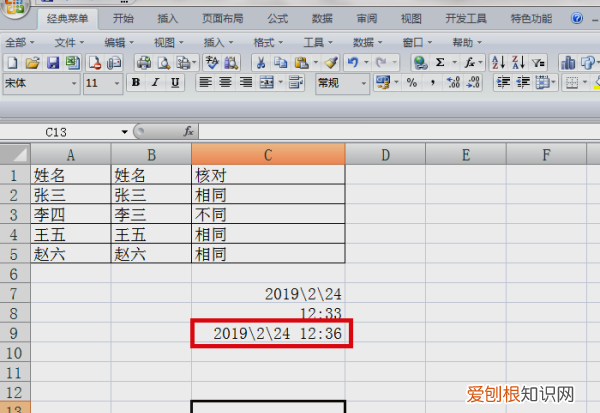Select cell C9 with 2019\2\24 12:36
The height and width of the screenshot is (413, 600).
pyautogui.click(x=268, y=332)
